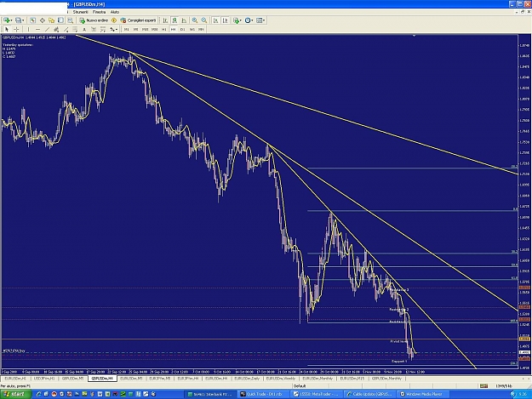Screen dimensions: 532x399
Task: Toggle chart auto scroll
Action: click(x=216, y=20)
